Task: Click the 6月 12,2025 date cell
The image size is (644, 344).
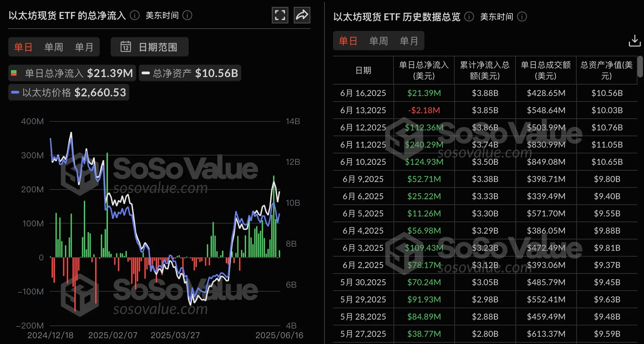Action: [363, 127]
